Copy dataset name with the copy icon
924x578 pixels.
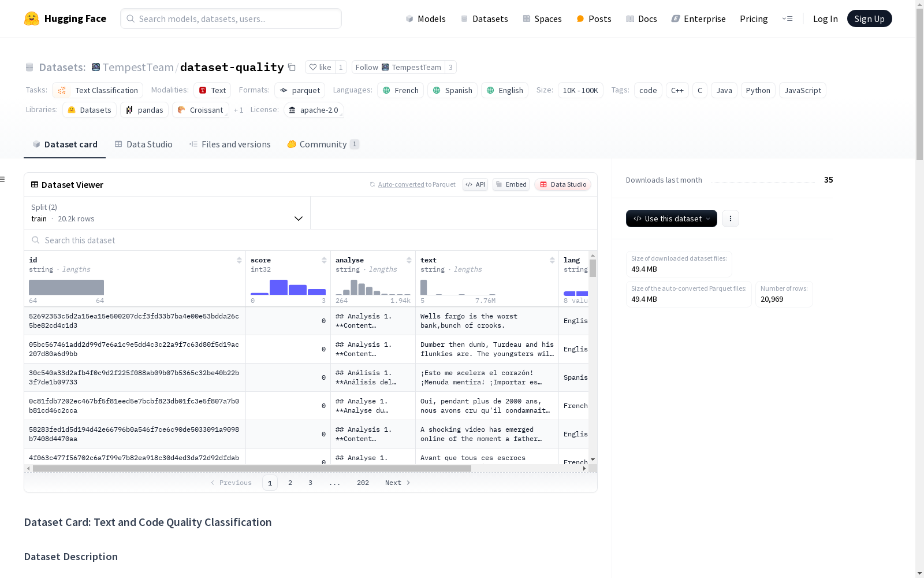point(292,67)
